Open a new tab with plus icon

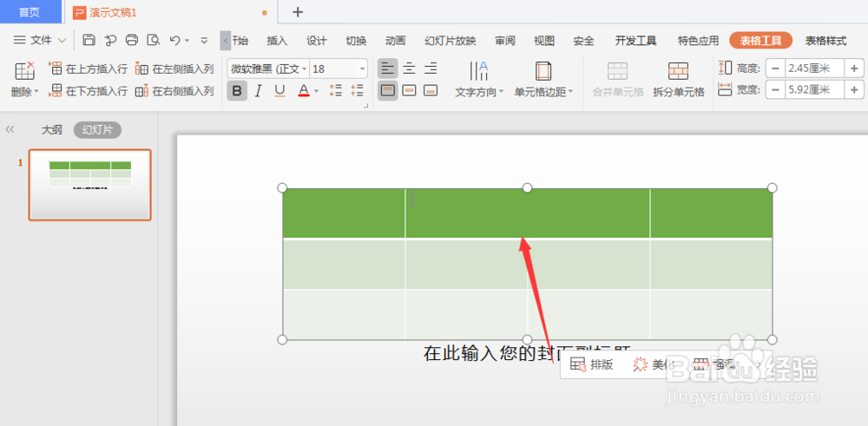tap(298, 12)
